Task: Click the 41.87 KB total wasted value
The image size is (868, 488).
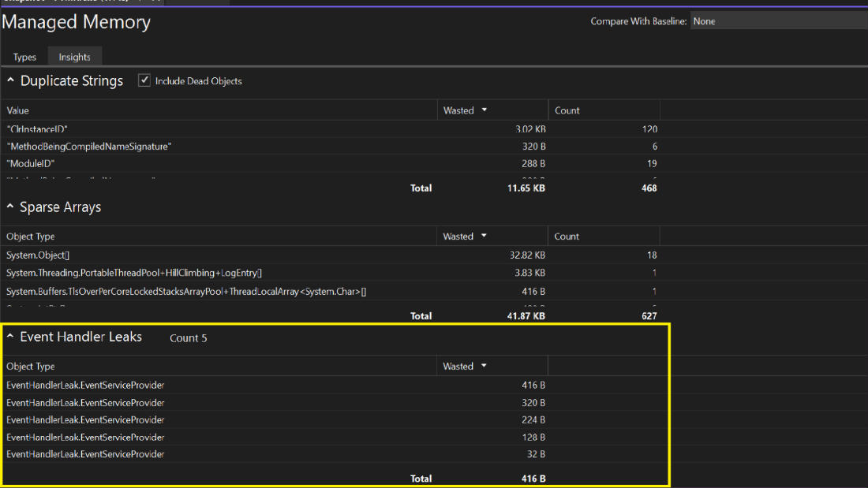Action: 526,316
